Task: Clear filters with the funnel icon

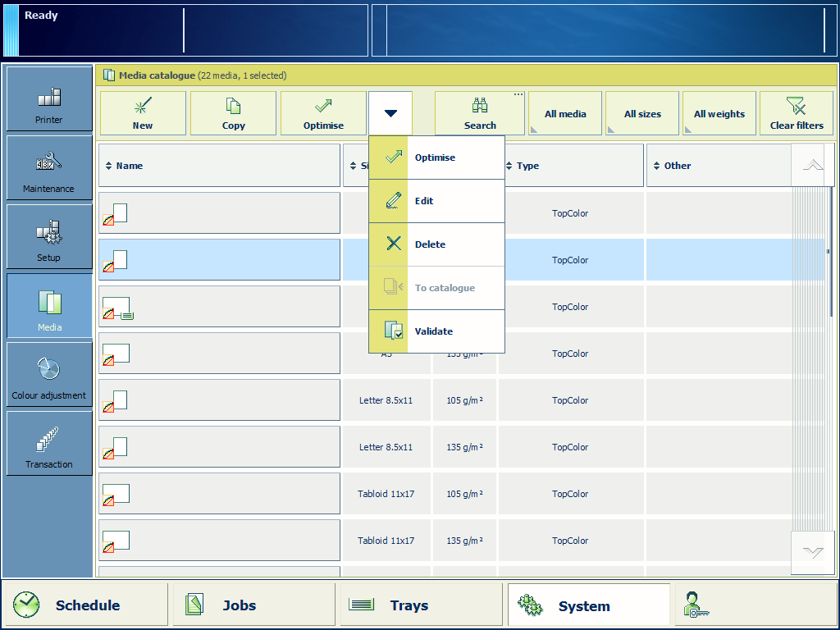Action: (797, 113)
